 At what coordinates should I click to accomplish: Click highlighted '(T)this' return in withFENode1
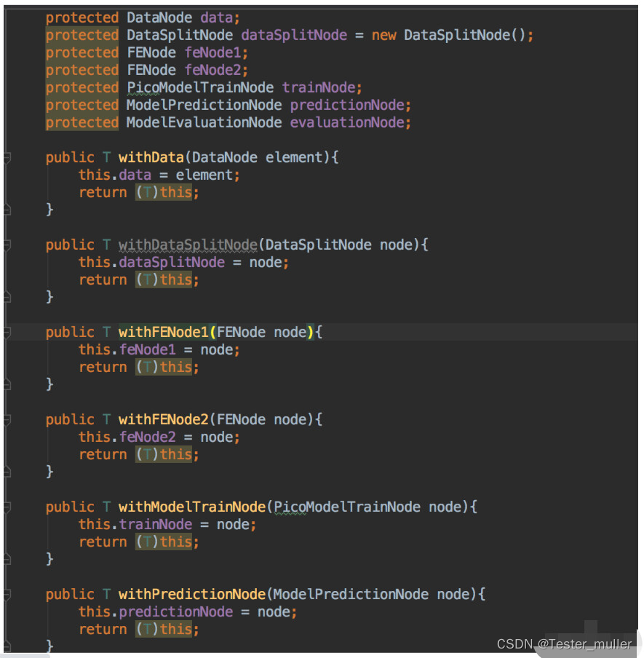[164, 367]
